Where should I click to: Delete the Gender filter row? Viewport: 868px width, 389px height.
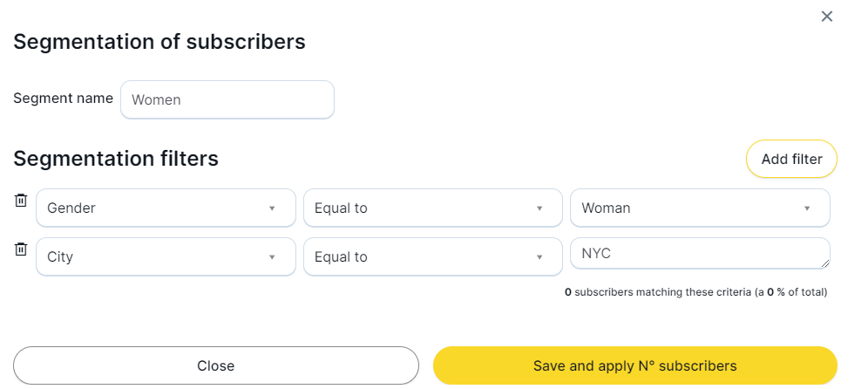click(21, 201)
